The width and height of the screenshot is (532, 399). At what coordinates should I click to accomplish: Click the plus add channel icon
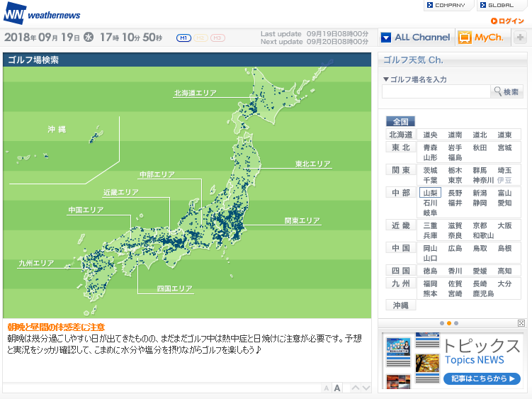(520, 38)
